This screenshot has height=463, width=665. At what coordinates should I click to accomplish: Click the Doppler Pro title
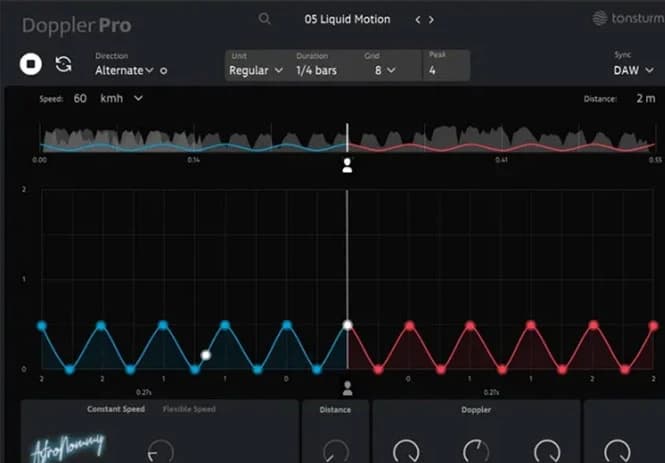77,25
